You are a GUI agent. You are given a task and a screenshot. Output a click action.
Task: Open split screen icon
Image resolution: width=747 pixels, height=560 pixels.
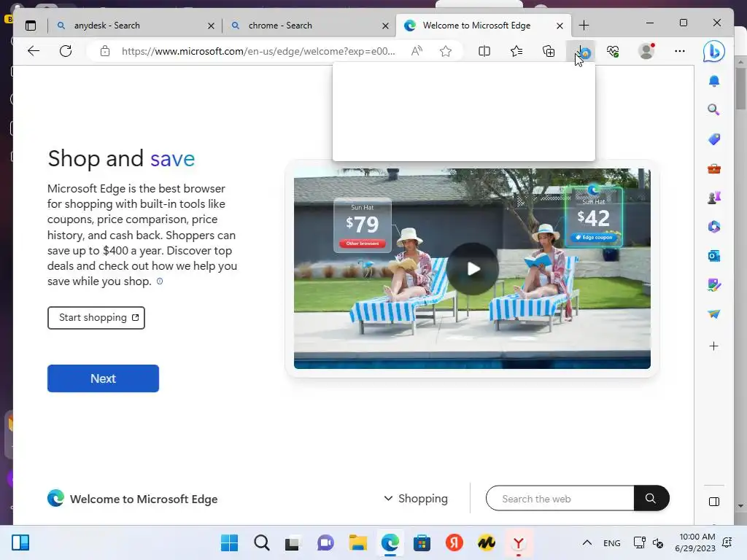(x=484, y=51)
